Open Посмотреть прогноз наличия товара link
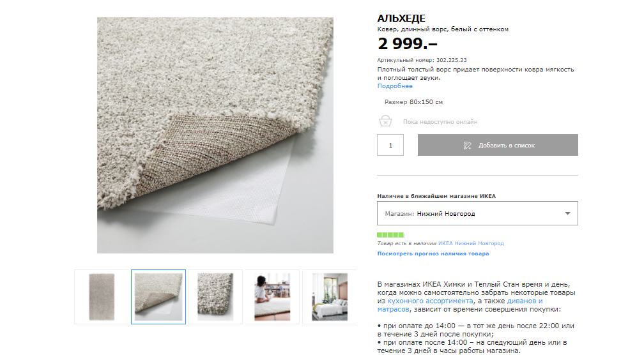Image resolution: width=644 pixels, height=355 pixels. [x=433, y=253]
